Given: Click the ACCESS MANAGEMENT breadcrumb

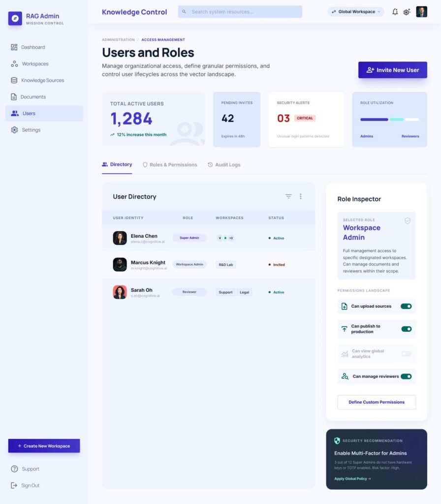Looking at the screenshot, I should (163, 40).
